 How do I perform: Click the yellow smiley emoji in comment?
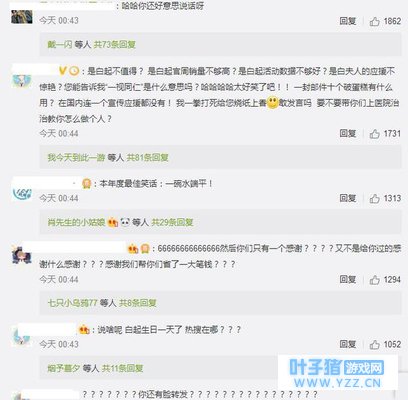pyautogui.click(x=272, y=103)
